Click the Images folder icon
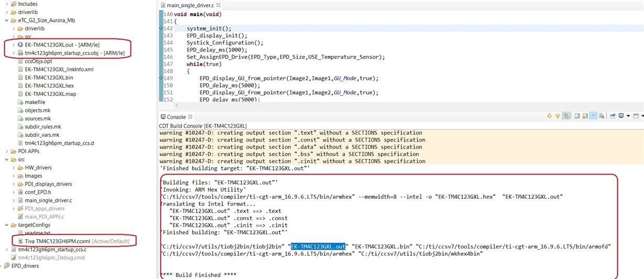644x279 pixels. point(20,176)
